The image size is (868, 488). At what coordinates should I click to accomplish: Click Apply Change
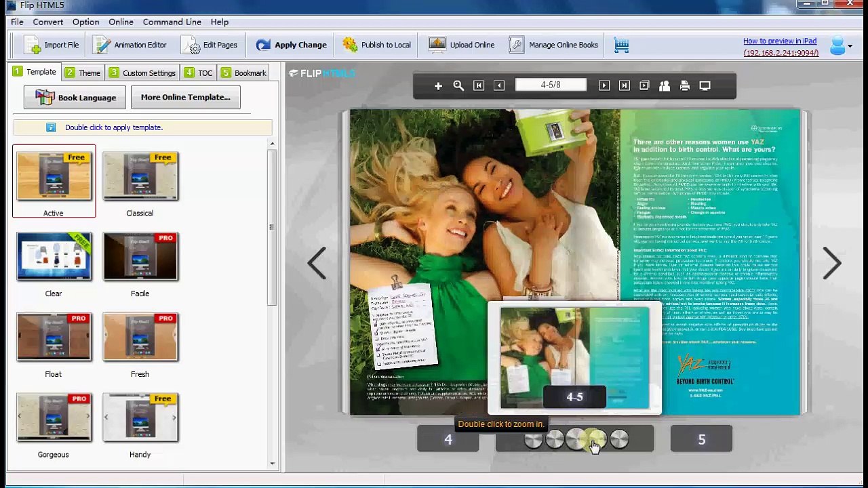click(x=291, y=45)
